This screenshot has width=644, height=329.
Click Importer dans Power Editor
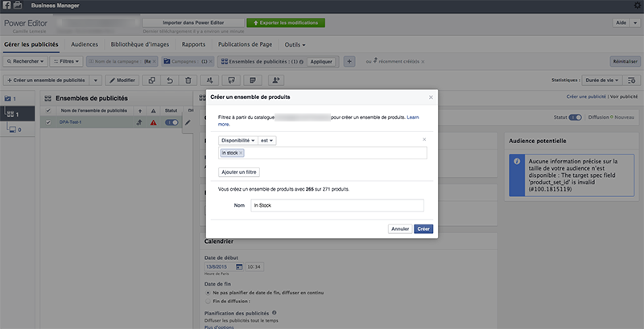(193, 23)
